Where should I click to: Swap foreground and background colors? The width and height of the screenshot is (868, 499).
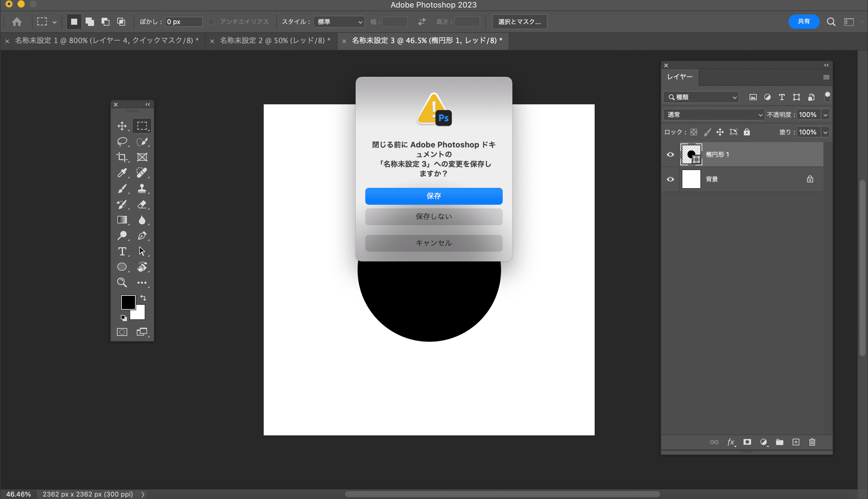[143, 298]
